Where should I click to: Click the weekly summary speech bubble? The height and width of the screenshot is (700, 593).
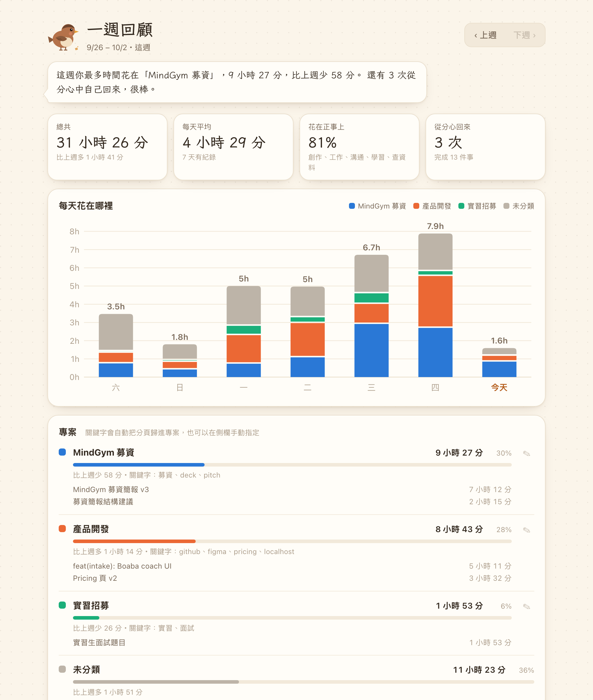(237, 82)
